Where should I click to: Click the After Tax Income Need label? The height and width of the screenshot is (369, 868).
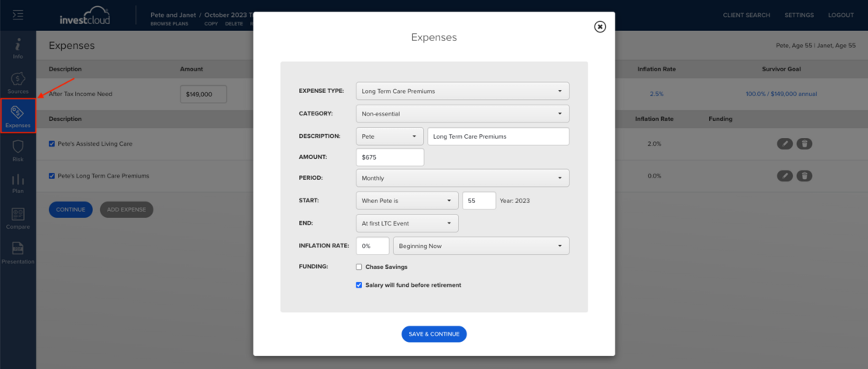(x=81, y=95)
